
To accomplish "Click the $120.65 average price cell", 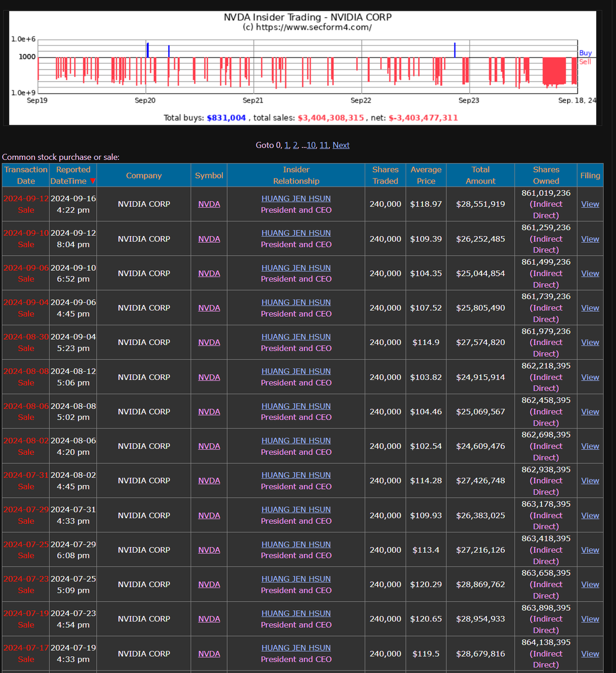I will pos(426,619).
